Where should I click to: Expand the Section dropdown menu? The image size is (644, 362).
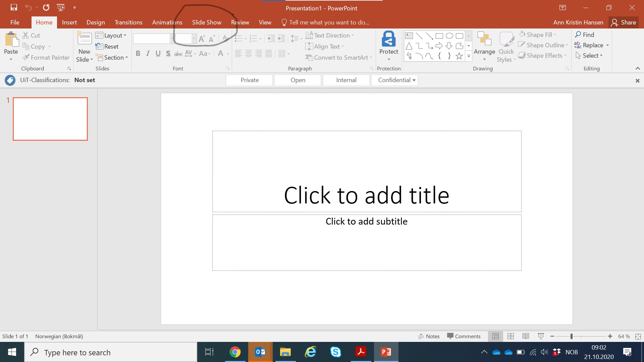pos(113,58)
